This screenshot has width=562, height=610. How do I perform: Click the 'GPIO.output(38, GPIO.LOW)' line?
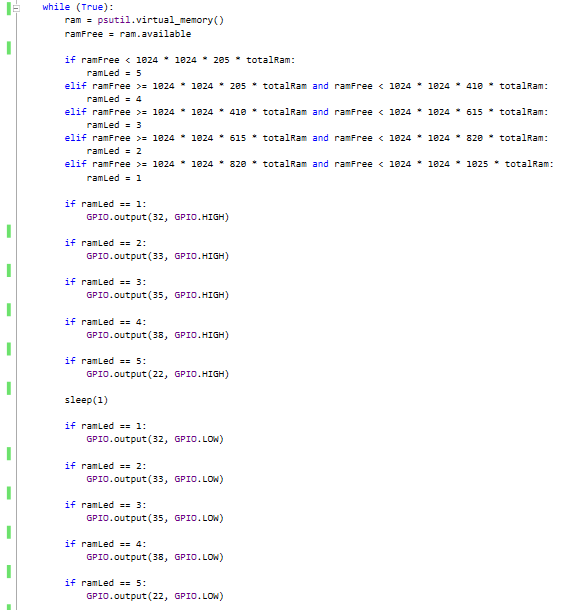click(155, 557)
